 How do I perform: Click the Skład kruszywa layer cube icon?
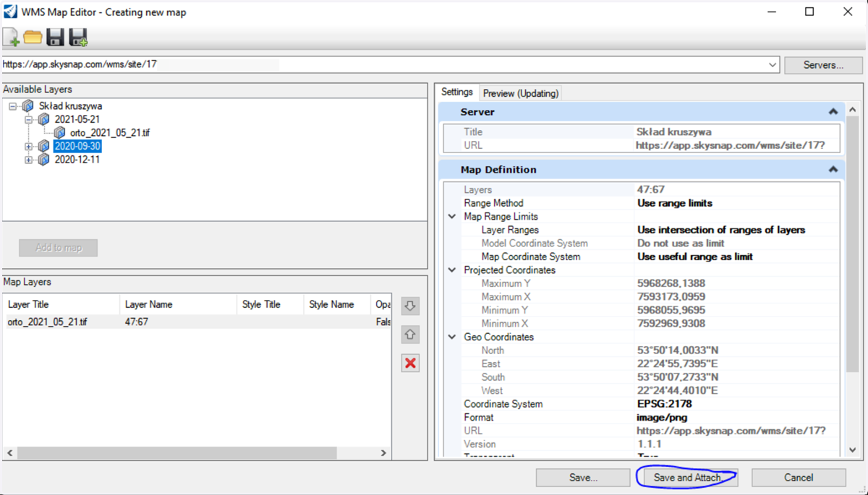tap(27, 106)
